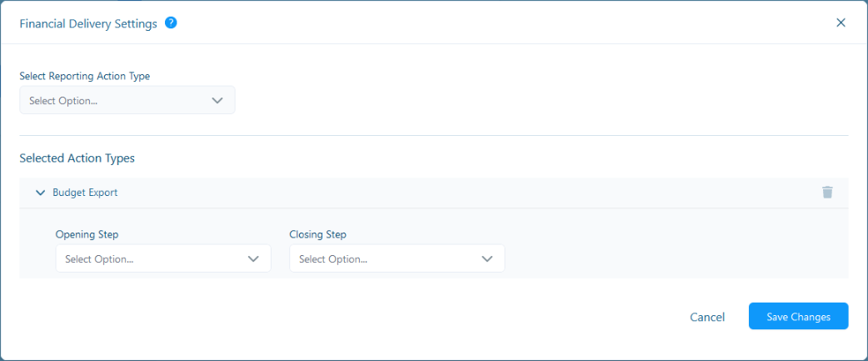Viewport: 868px width, 361px height.
Task: Delete Budget Export with the trash icon
Action: 827,192
